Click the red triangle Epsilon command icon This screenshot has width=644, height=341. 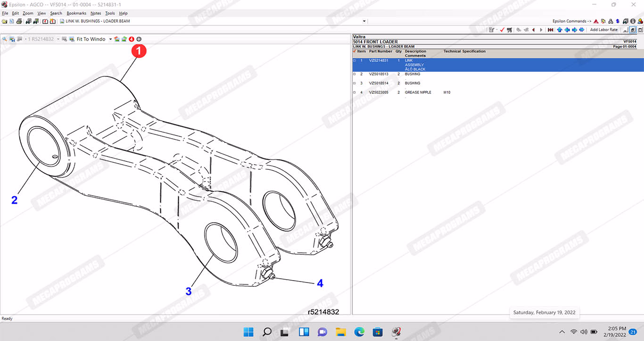tap(596, 21)
